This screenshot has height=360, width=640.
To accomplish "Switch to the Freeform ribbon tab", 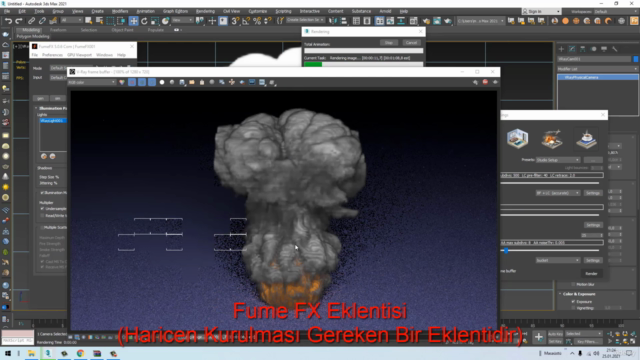I will pyautogui.click(x=58, y=30).
